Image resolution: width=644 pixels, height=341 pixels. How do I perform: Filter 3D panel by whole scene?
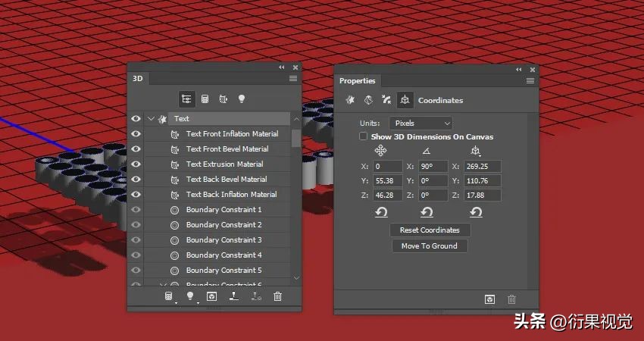tap(186, 99)
